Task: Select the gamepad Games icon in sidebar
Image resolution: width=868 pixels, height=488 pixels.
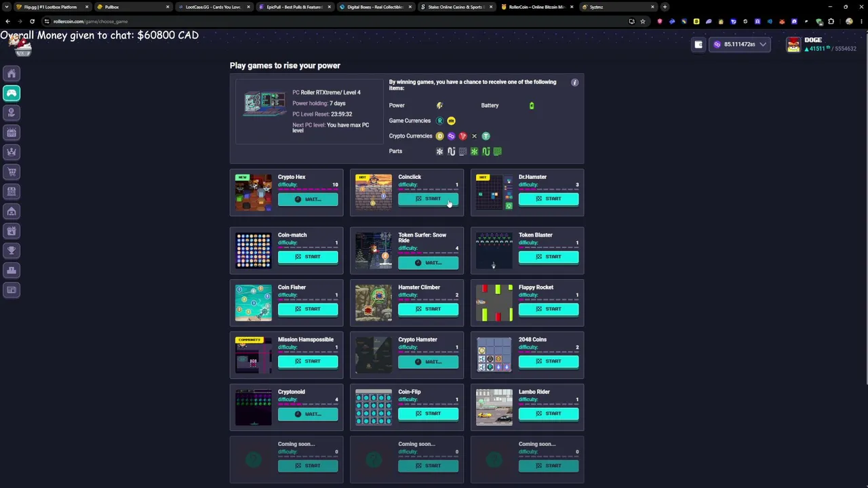Action: [12, 93]
